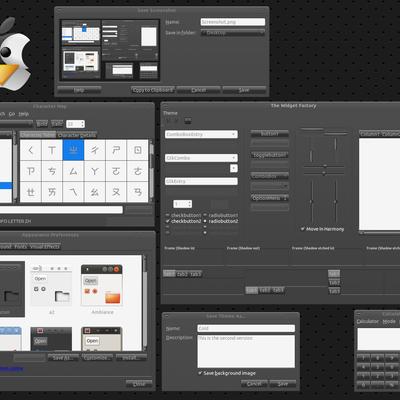Click Save in the Save Screenshot dialog
400x400 pixels.
point(244,90)
